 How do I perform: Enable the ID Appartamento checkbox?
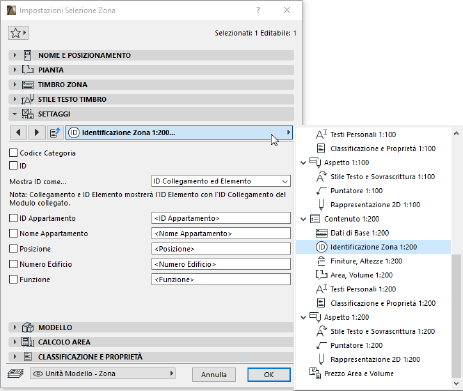click(13, 218)
